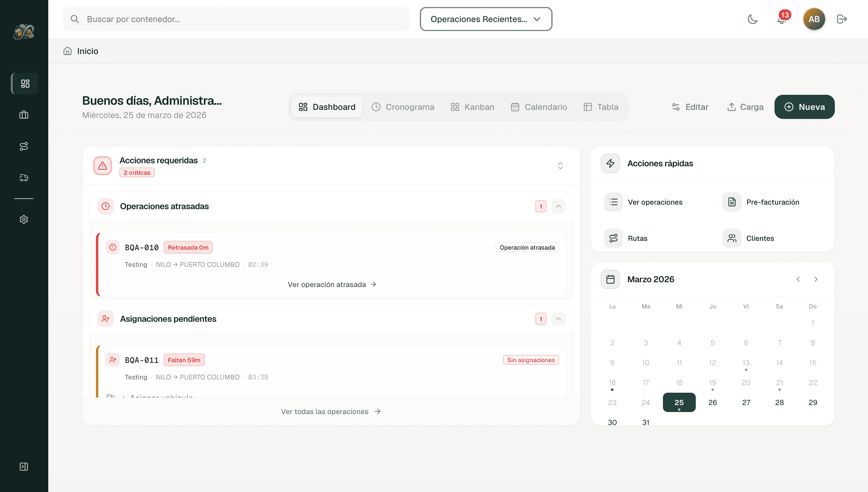Viewport: 868px width, 492px height.
Task: Click the list icon for Ver operaciones
Action: (613, 202)
